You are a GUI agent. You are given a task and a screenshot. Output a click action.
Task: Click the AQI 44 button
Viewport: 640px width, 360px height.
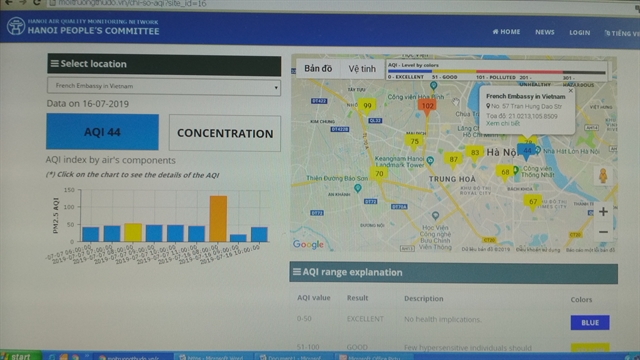[x=102, y=132]
